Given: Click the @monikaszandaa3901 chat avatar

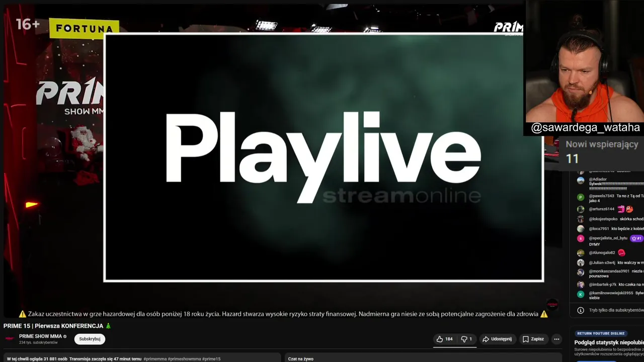Looking at the screenshot, I should (x=581, y=272).
